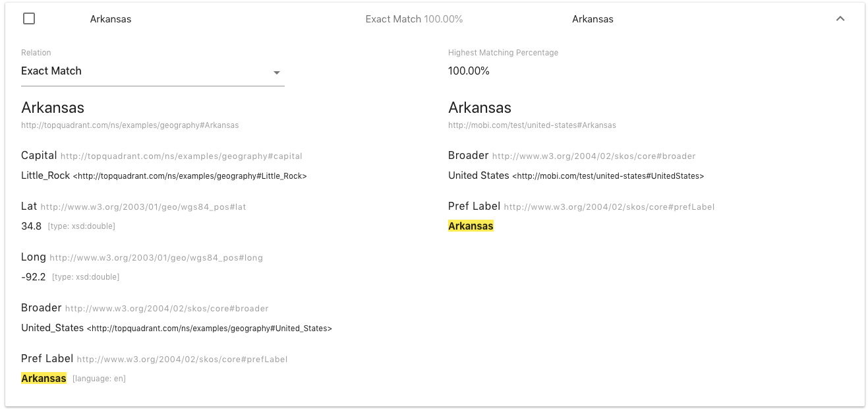Click the topquadrant United_States broader value

(x=52, y=328)
